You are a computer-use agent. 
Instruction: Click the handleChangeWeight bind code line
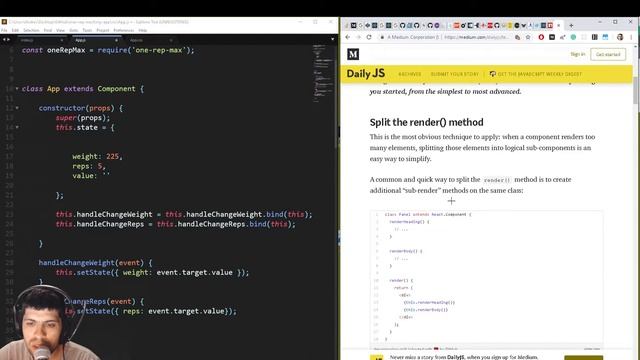point(184,214)
